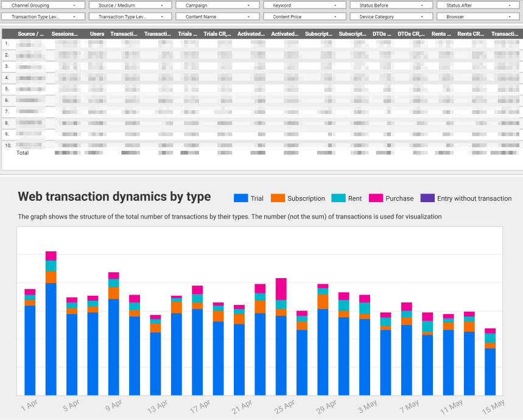Viewport: 523px width, 420px height.
Task: Click the pink Purchase legend swatch
Action: (376, 198)
